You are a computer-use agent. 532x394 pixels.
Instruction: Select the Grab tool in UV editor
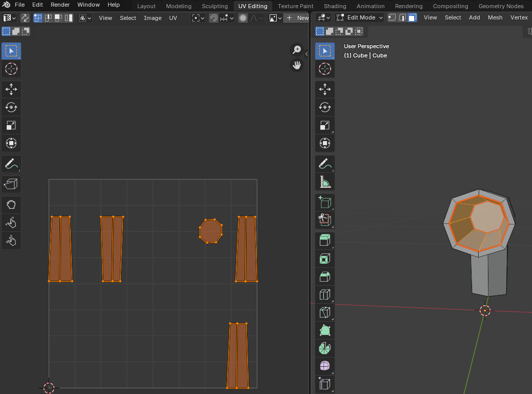coord(11,205)
